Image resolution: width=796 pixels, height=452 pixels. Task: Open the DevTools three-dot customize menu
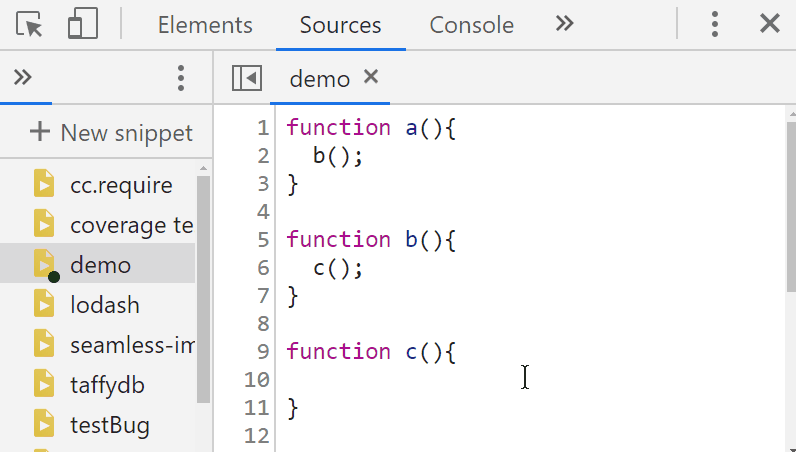click(x=715, y=24)
